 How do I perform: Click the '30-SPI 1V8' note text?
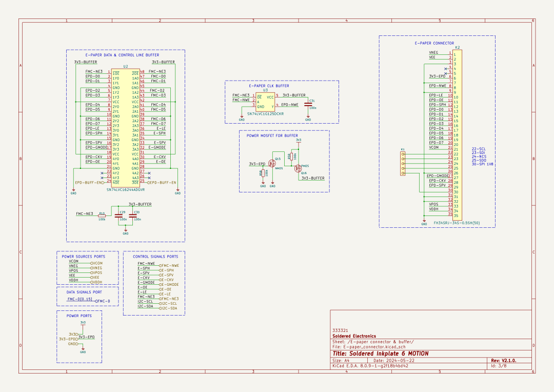(482, 164)
